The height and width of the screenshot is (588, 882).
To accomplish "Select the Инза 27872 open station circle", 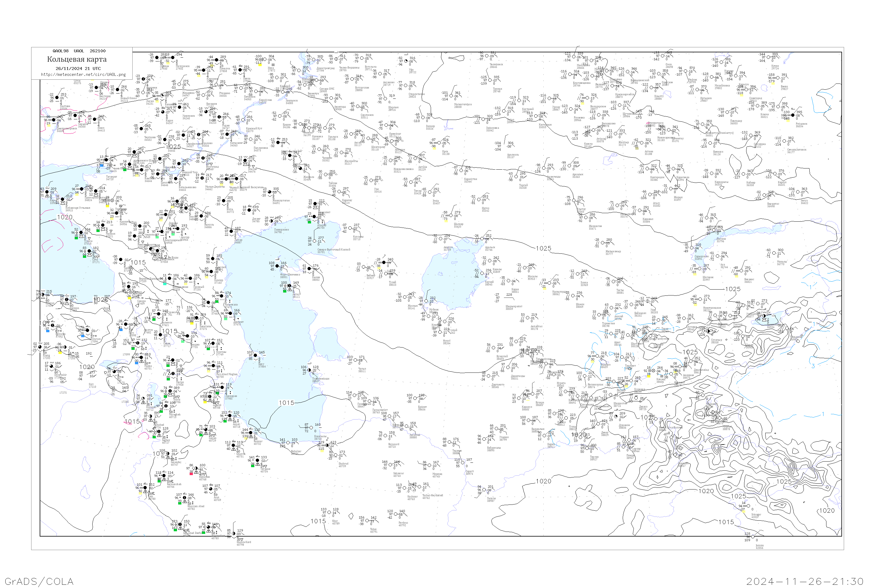I will click(264, 59).
